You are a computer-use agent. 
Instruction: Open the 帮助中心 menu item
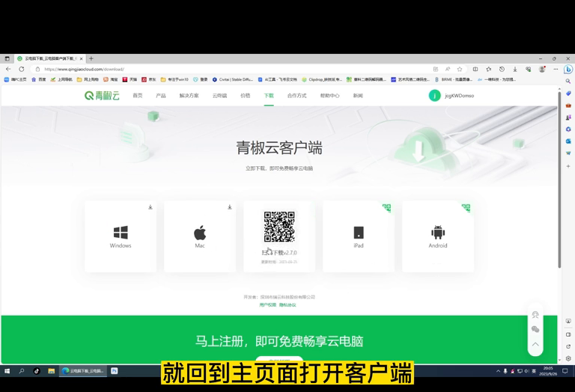(329, 96)
